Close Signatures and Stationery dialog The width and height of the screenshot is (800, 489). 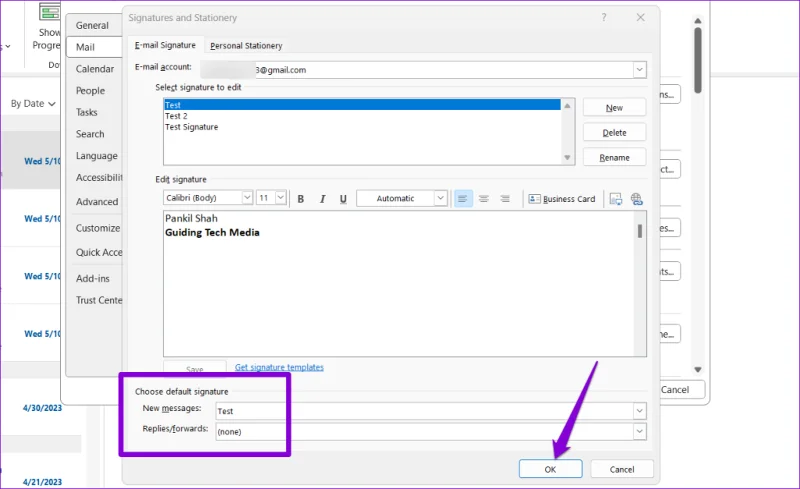[640, 17]
